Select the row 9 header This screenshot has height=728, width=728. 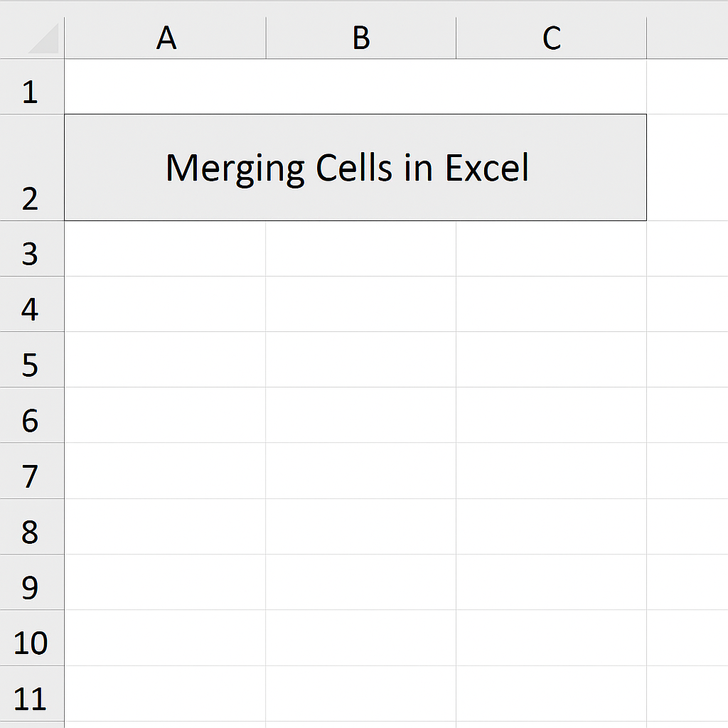(31, 586)
